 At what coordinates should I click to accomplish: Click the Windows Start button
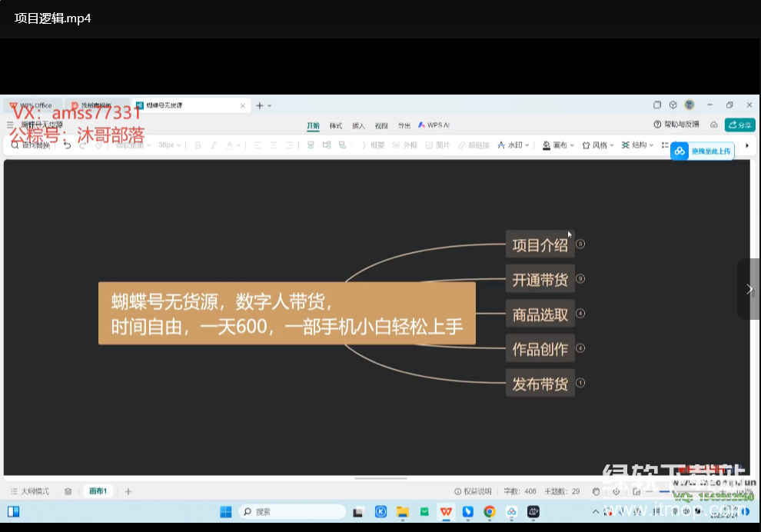(x=226, y=511)
